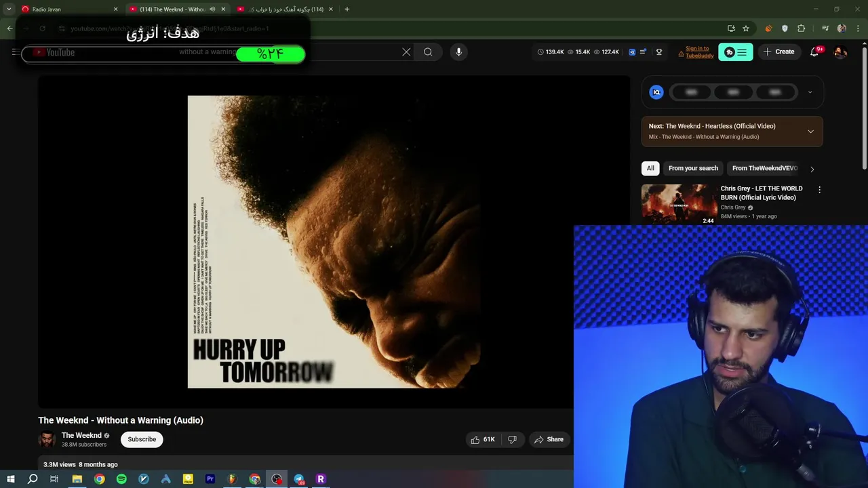Click the 127.4K views stat

[606, 52]
